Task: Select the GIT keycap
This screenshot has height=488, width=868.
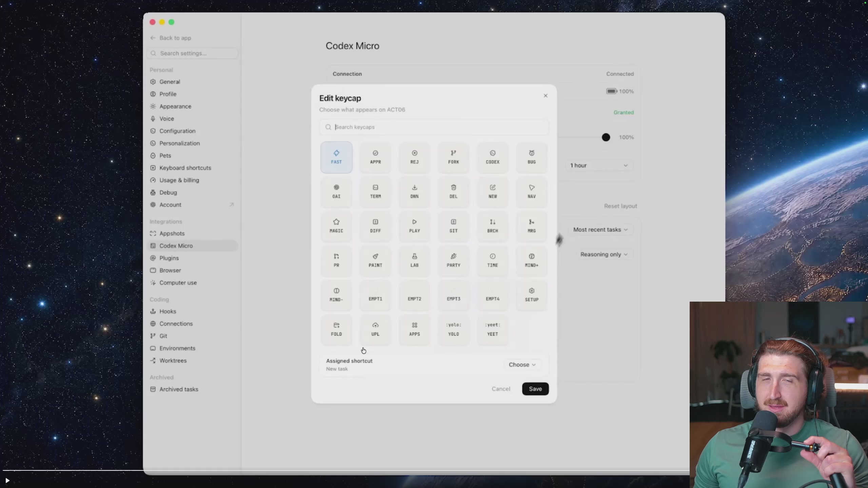Action: [x=453, y=226]
